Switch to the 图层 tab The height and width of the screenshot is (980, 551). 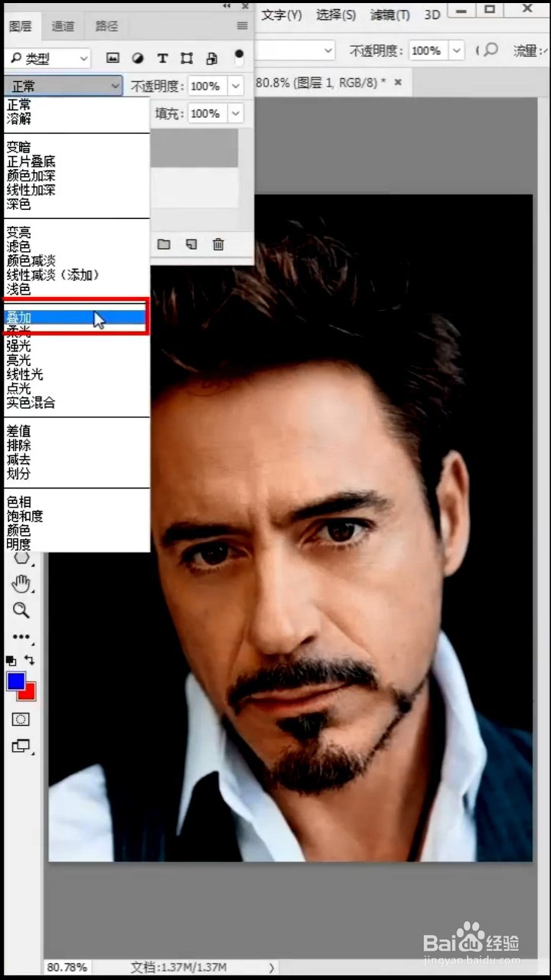(x=21, y=26)
